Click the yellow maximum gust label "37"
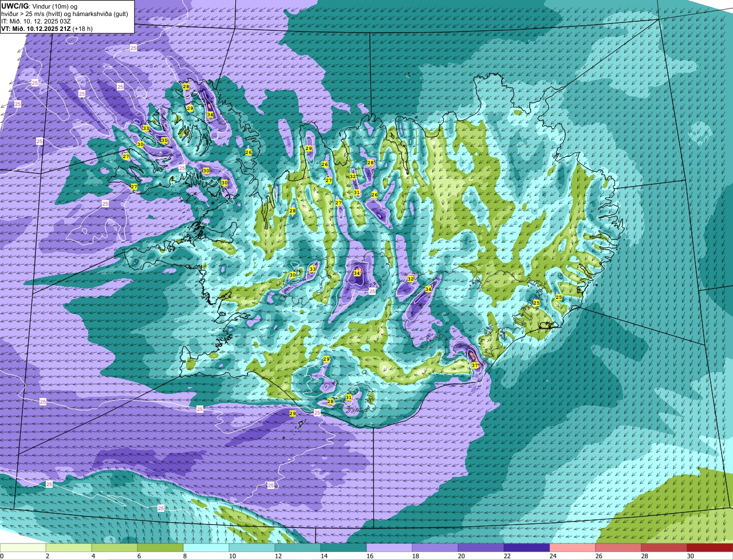 point(475,365)
